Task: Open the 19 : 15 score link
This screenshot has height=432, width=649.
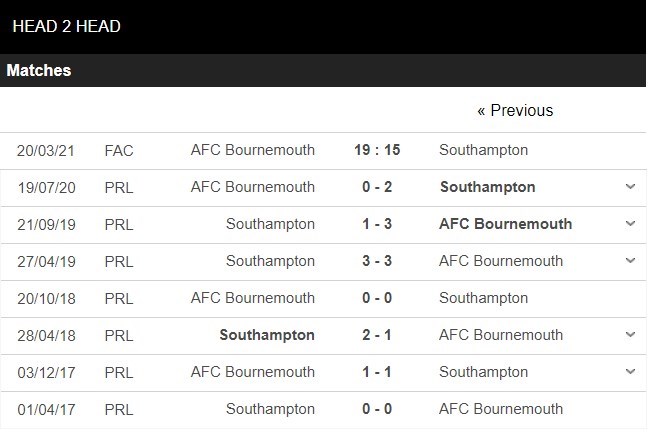Action: click(x=377, y=150)
